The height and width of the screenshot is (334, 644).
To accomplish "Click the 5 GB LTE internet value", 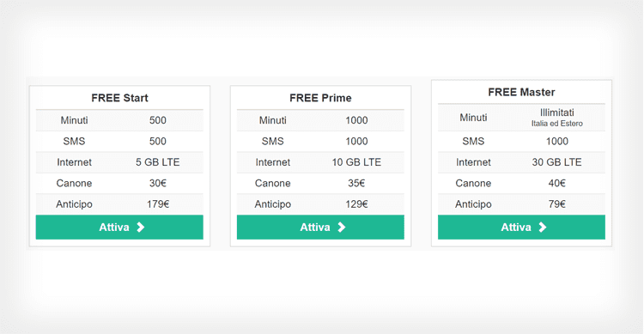I will pyautogui.click(x=158, y=162).
